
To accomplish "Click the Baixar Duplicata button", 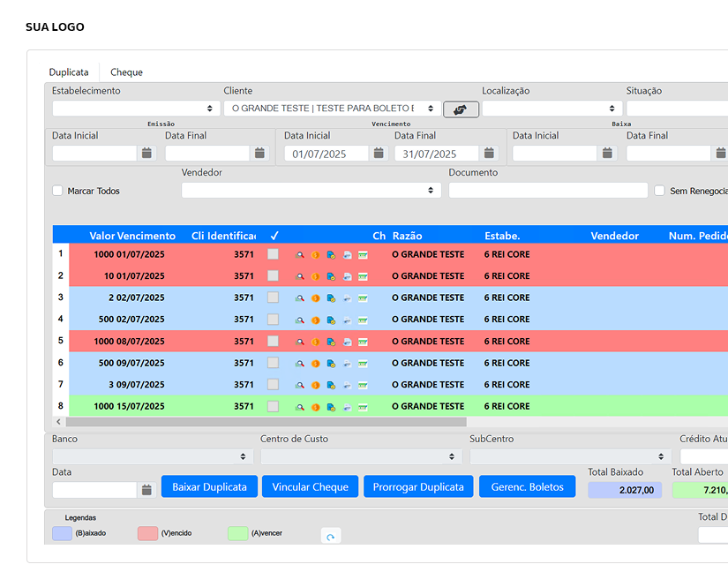I will tap(209, 486).
